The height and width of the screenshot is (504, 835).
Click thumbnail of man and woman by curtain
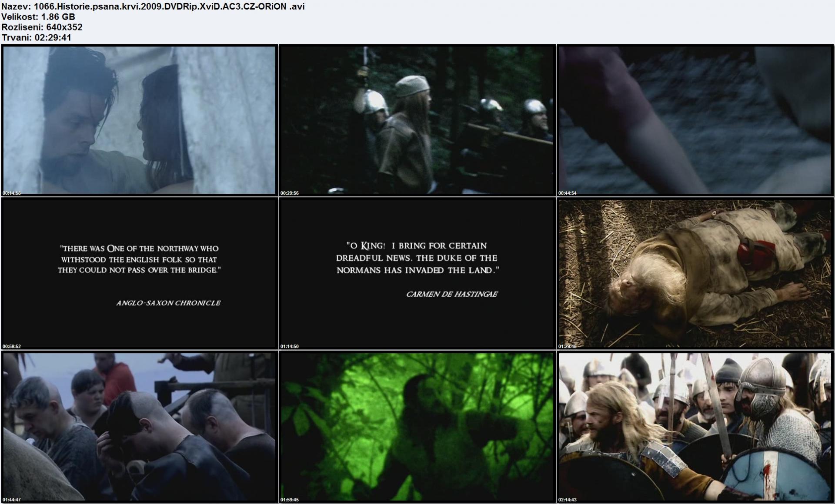click(139, 119)
